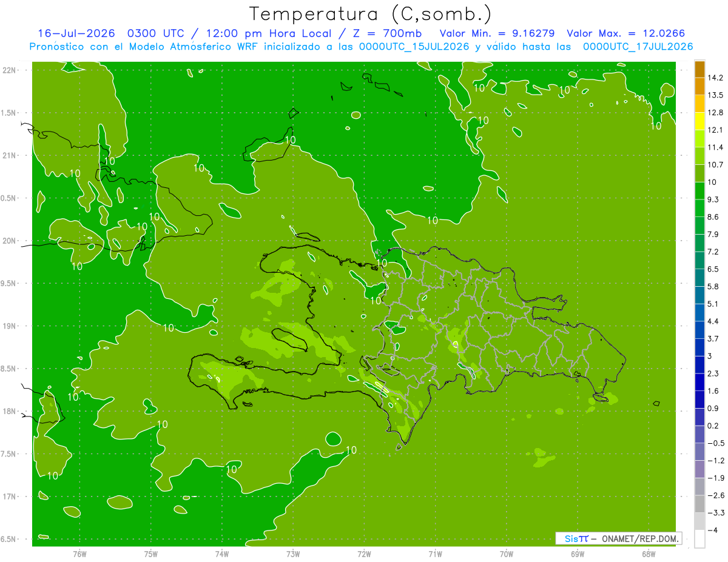The height and width of the screenshot is (562, 728).
Task: Click the 68W longitude axis label
Action: coord(649,554)
